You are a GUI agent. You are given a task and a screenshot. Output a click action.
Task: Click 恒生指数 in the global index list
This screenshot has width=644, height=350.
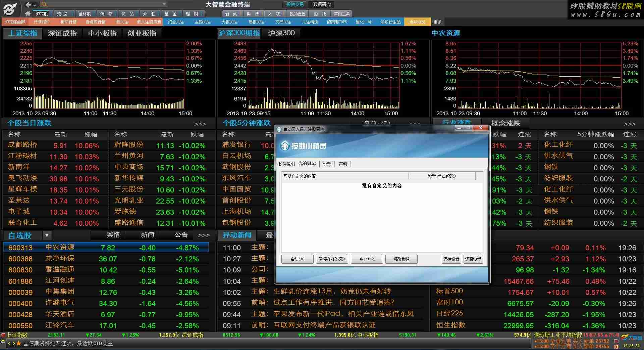[x=450, y=325]
